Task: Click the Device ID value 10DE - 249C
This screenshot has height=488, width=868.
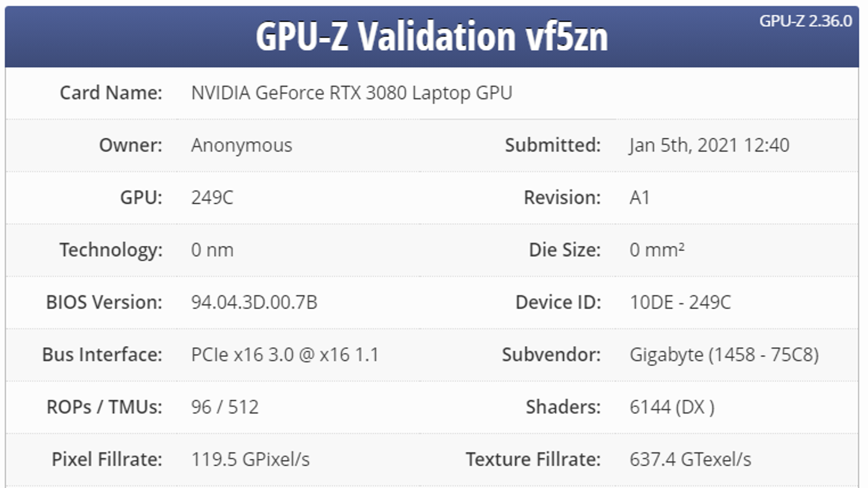Action: pos(680,302)
